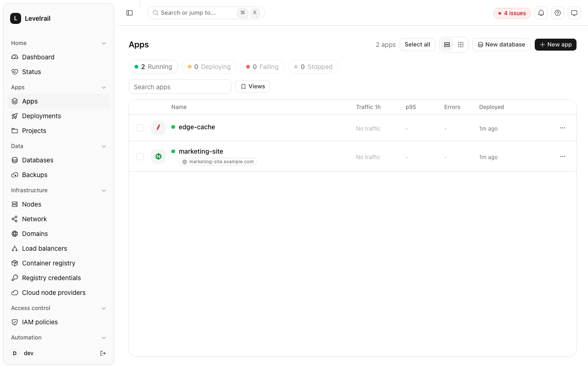Click the New database button

pos(501,45)
